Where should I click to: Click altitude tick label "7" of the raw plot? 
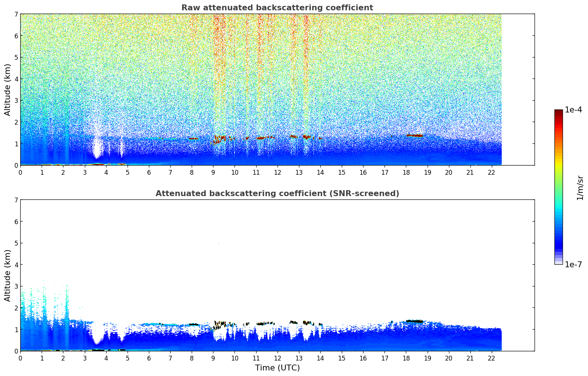16,14
